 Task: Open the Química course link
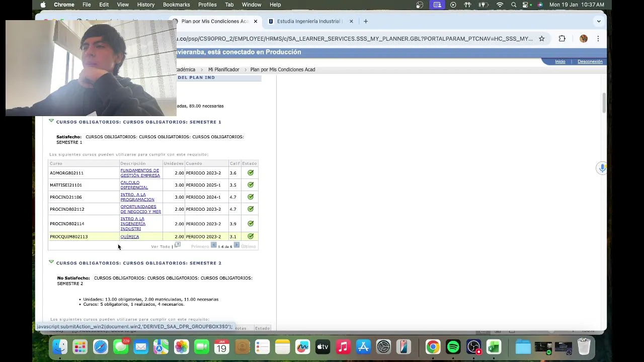click(130, 237)
